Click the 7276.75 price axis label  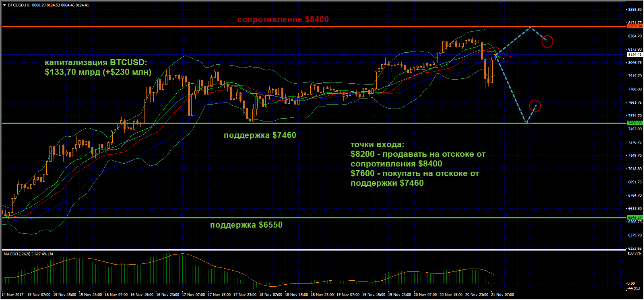point(635,142)
